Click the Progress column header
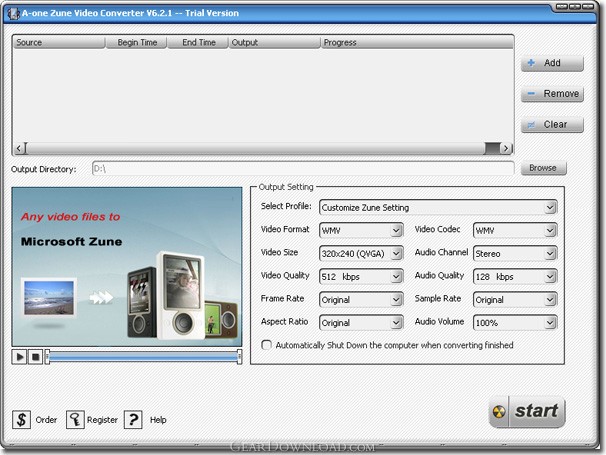Image resolution: width=606 pixels, height=455 pixels. pos(417,42)
